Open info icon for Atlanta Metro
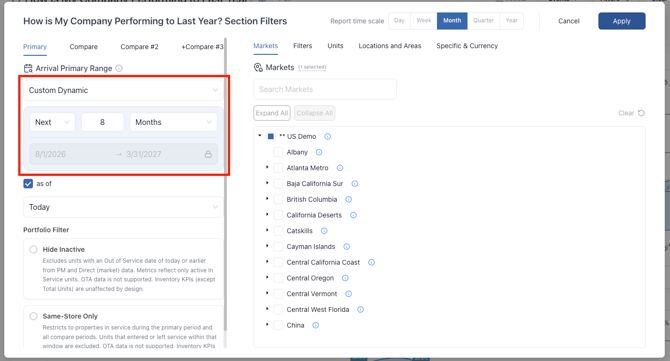 coord(340,168)
